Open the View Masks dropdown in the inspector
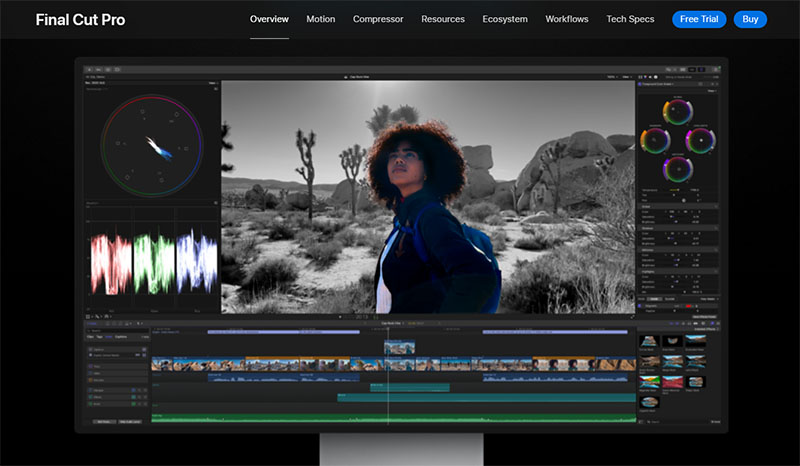 coord(709,299)
